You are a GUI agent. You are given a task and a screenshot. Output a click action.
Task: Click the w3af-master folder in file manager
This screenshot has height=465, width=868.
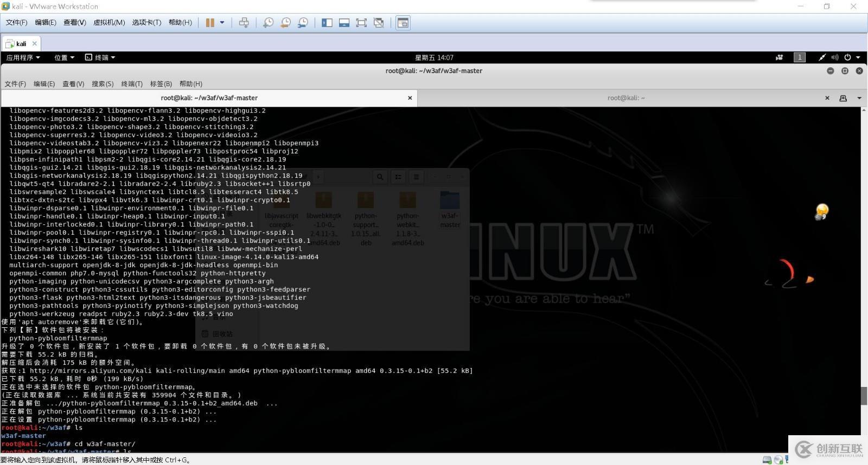pos(450,209)
